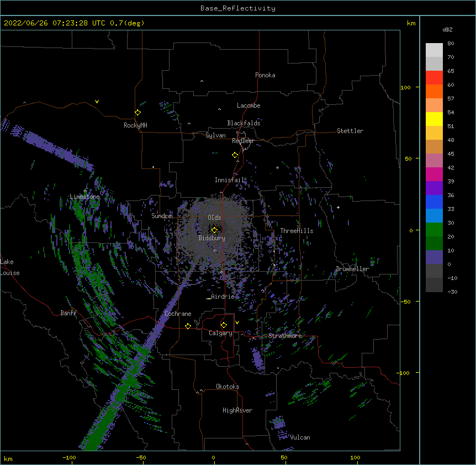Select the slate purple 10 dBZ legend swatch
476x465 pixels.
click(434, 257)
